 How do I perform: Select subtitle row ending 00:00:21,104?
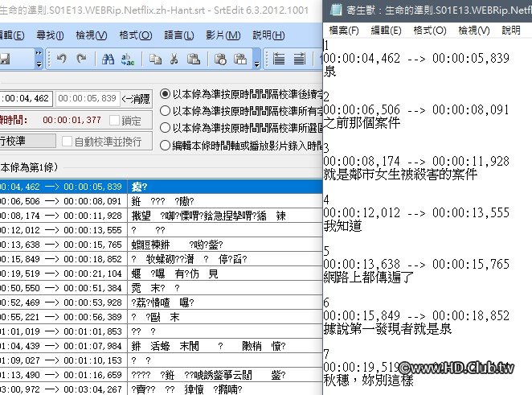coord(162,274)
